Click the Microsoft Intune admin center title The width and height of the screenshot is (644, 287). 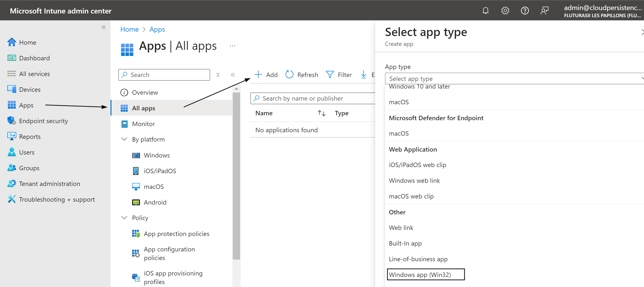(x=60, y=11)
